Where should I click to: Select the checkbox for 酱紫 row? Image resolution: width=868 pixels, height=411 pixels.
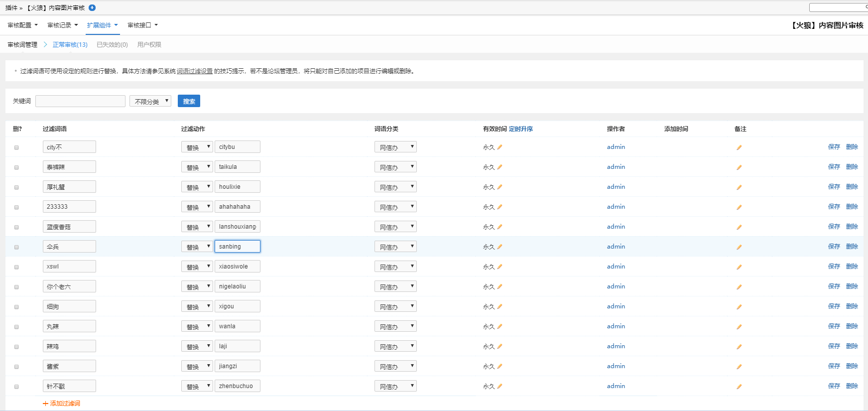click(x=16, y=367)
